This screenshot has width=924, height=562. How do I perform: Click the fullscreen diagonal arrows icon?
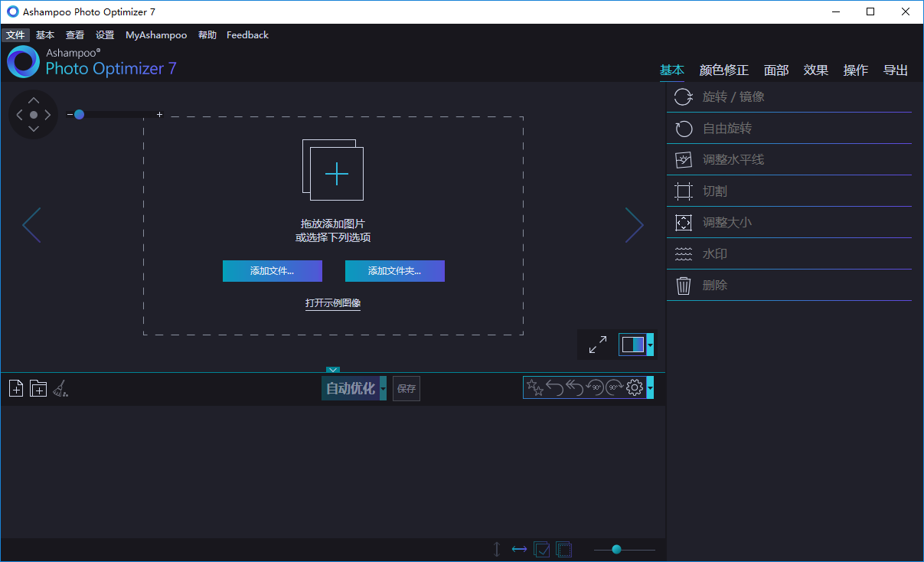pyautogui.click(x=598, y=345)
